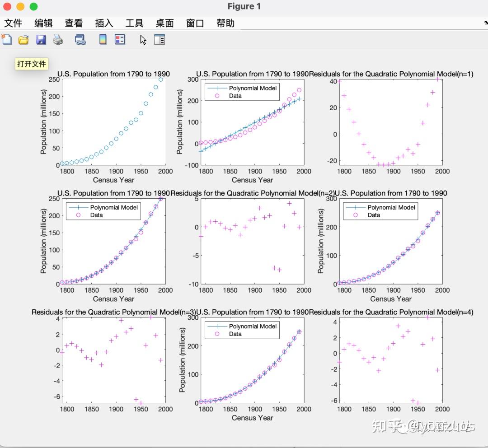Click the toolbar overflow arrow at right
Image resolution: width=488 pixels, height=448 pixels.
485,23
